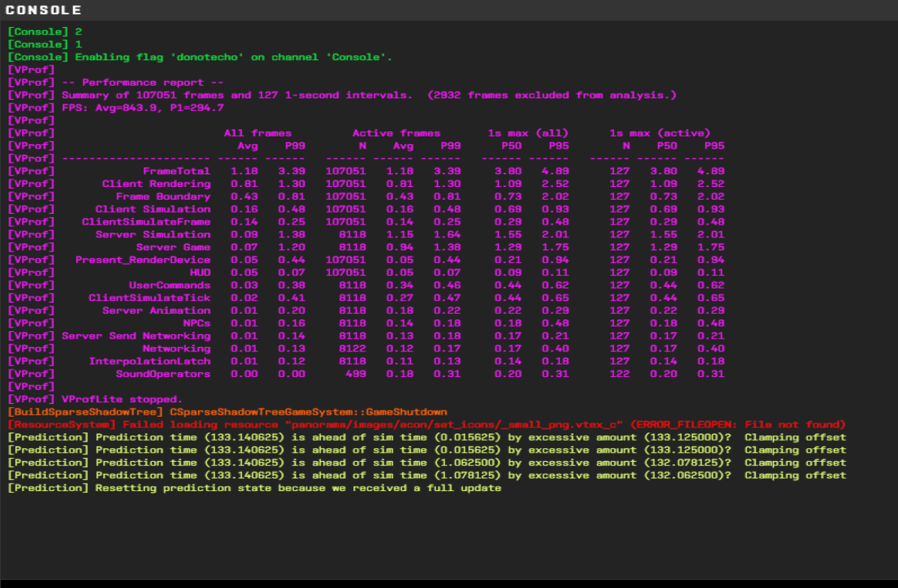Click the "499" frame count value
The width and height of the screenshot is (898, 588).
tap(355, 373)
